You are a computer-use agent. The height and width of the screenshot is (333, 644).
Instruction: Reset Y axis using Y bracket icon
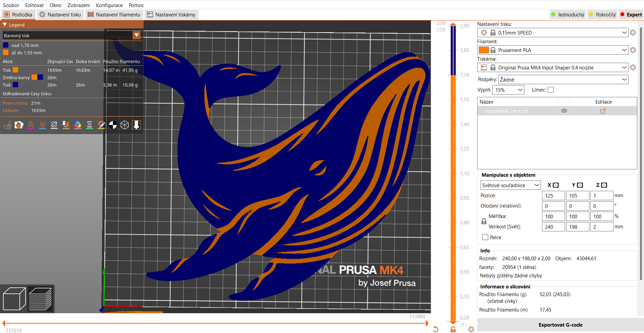pos(580,185)
